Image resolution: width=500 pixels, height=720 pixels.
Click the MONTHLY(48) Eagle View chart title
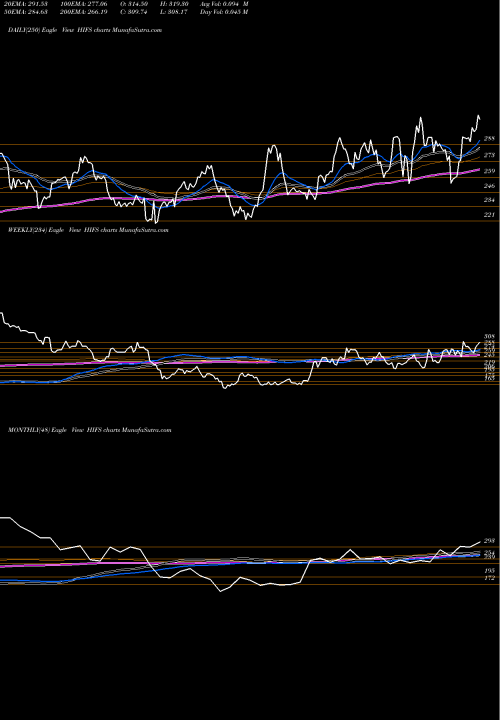point(90,430)
